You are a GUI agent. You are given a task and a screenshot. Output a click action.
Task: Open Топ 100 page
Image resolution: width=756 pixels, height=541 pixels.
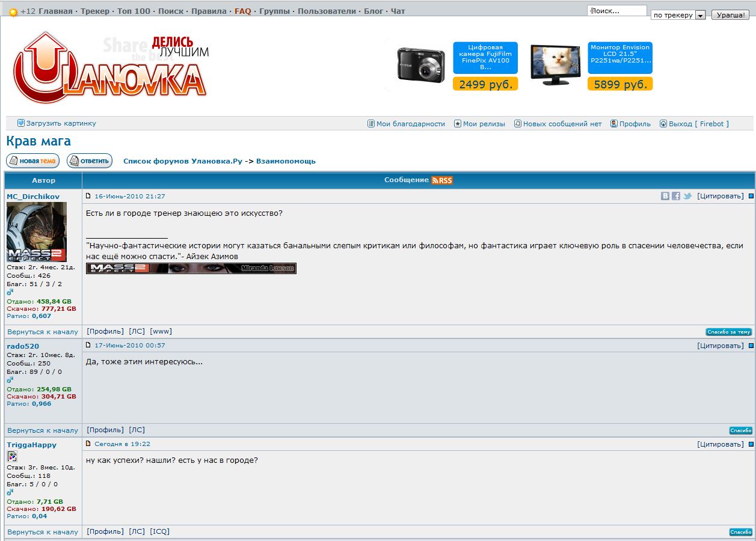(134, 11)
